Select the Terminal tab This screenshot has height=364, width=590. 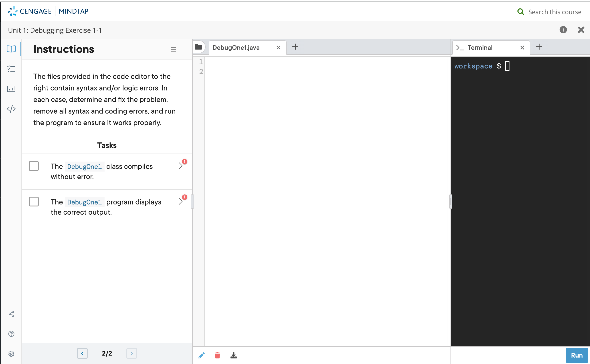[480, 48]
